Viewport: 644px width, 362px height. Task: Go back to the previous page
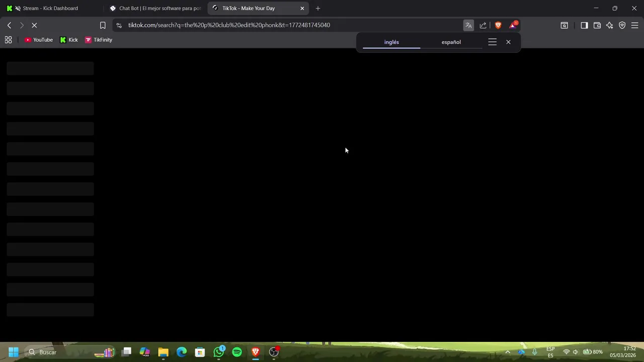pos(9,25)
